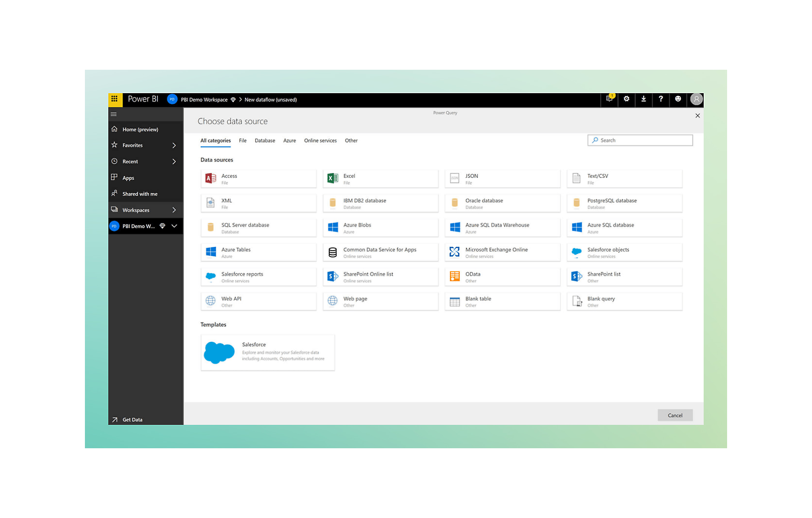This screenshot has width=812, height=518.
Task: Open the app launcher waffle icon
Action: pos(115,100)
